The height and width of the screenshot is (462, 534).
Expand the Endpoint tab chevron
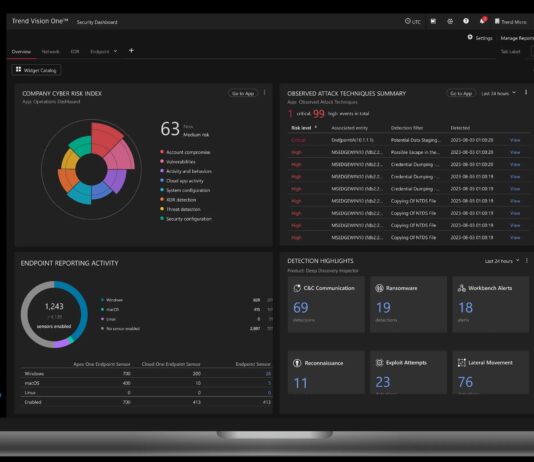click(115, 51)
